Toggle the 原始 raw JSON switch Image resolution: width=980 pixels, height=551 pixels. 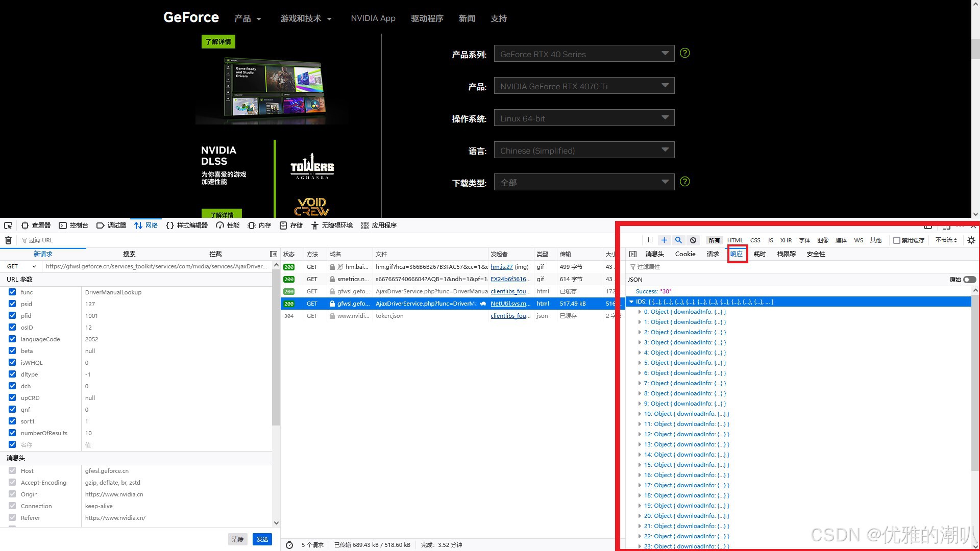point(969,280)
